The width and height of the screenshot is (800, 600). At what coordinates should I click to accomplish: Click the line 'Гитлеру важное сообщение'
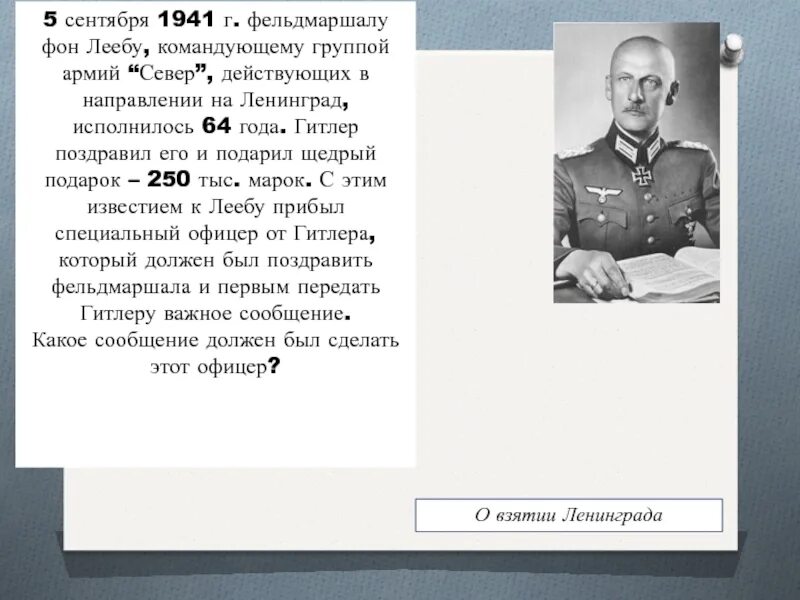coord(215,313)
